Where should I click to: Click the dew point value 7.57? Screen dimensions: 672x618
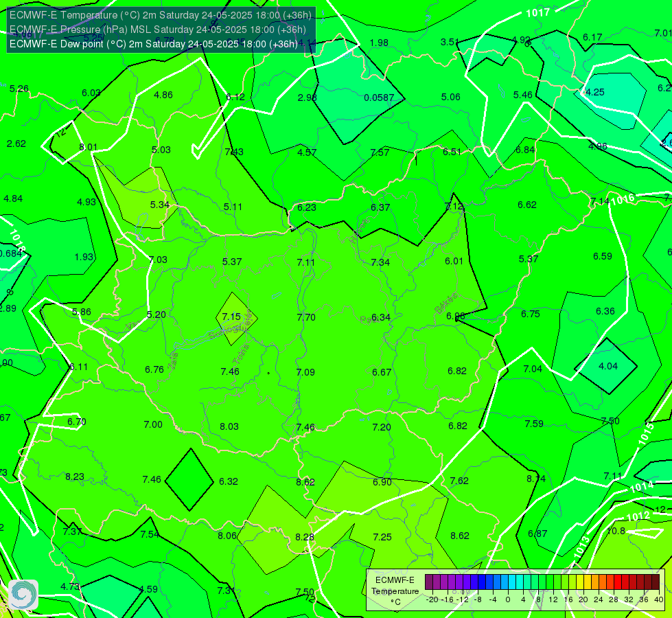click(x=380, y=152)
